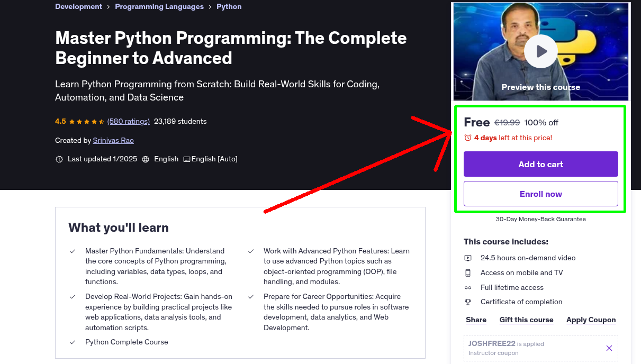This screenshot has height=364, width=641.
Task: Click the Last updated 1/2025 text
Action: pos(102,159)
